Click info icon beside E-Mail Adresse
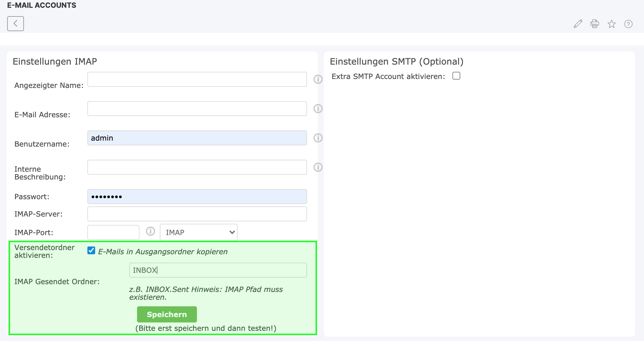This screenshot has width=644, height=341. tap(318, 109)
